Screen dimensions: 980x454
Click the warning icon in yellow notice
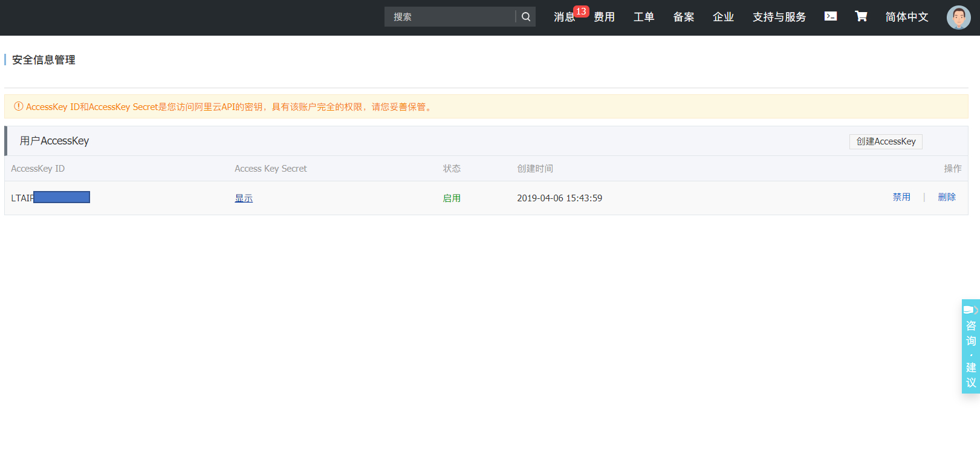tap(19, 106)
